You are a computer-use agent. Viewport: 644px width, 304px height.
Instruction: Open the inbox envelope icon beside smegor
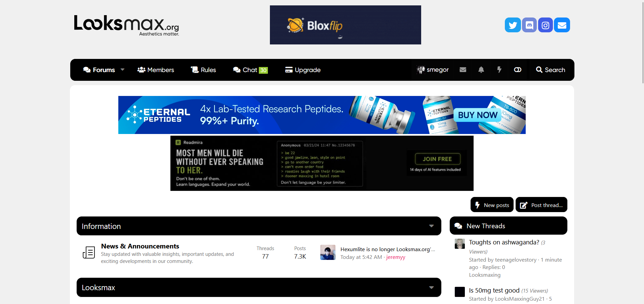pyautogui.click(x=463, y=70)
